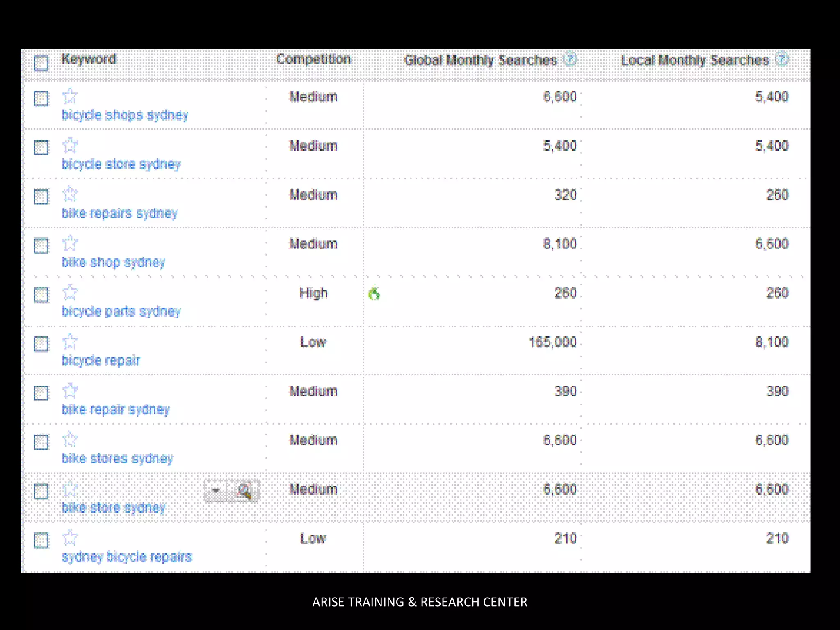Sort by Competition column header
Screen dimensions: 840x630
(313, 59)
